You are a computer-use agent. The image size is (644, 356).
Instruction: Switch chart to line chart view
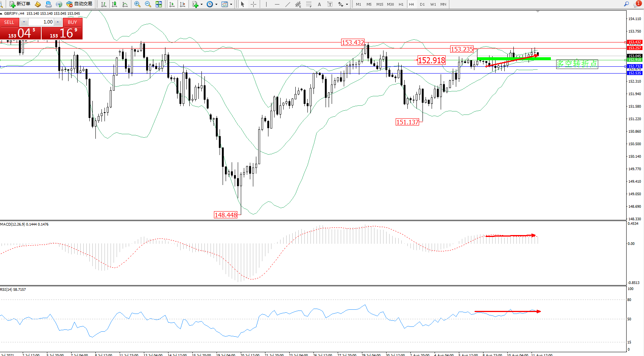point(125,4)
